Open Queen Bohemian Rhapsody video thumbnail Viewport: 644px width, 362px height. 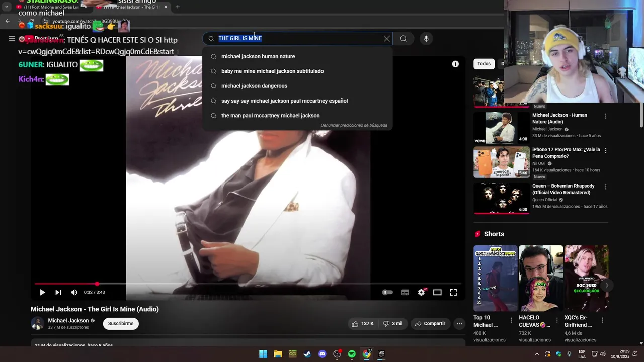point(502,198)
